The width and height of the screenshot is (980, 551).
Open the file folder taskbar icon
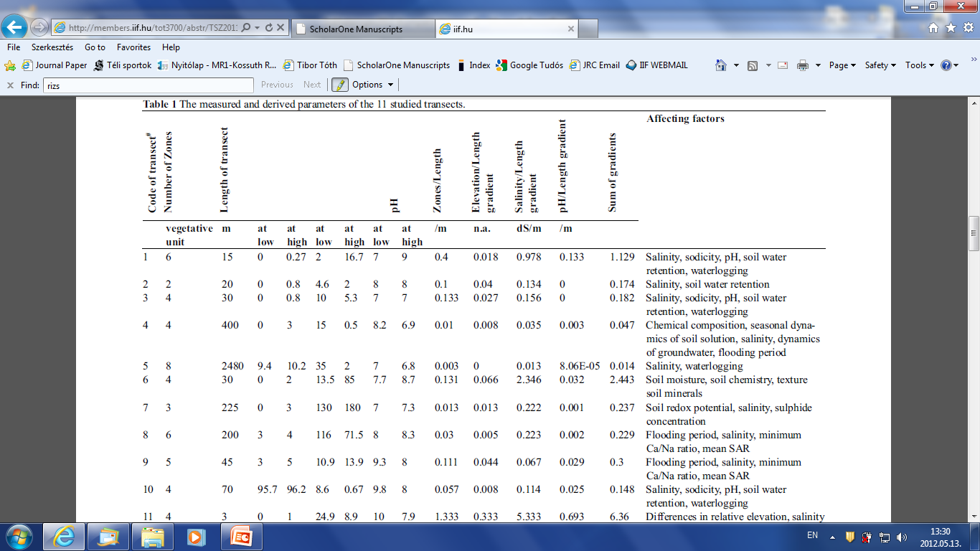[153, 537]
